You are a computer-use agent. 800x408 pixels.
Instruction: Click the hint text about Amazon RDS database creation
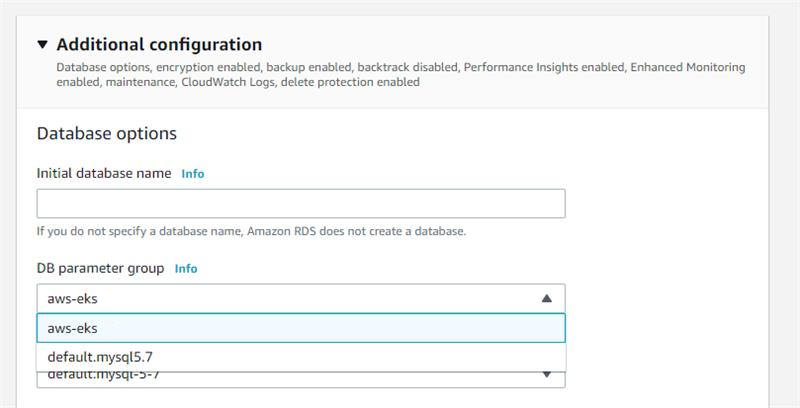(251, 232)
